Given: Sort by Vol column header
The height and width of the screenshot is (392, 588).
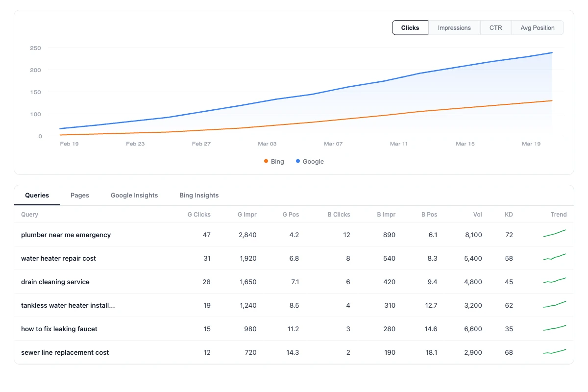Looking at the screenshot, I should (x=477, y=215).
